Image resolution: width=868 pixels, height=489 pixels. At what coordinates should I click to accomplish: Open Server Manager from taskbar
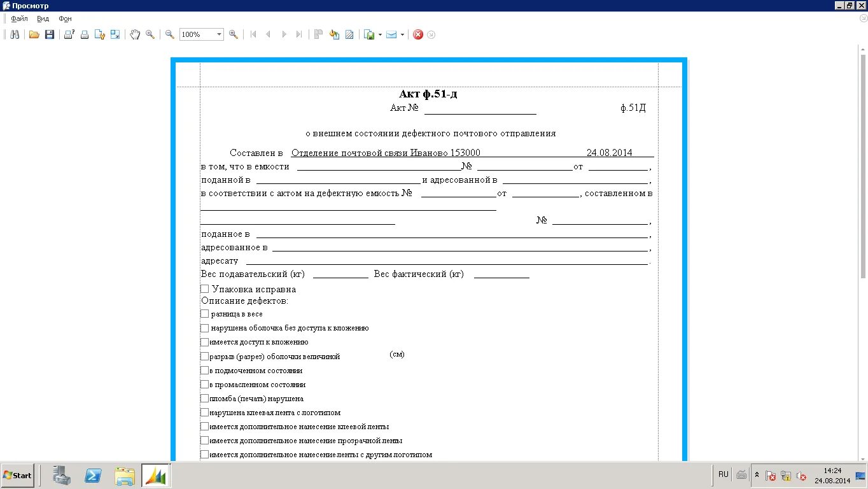point(62,475)
